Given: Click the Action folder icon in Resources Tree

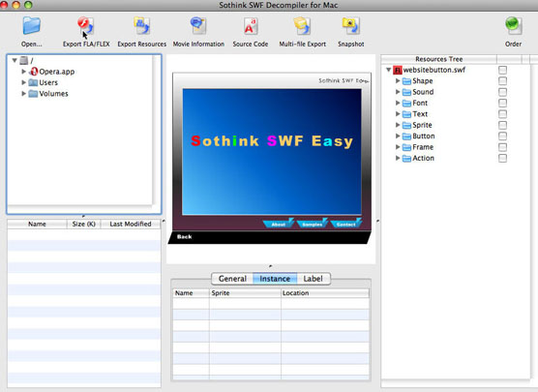Looking at the screenshot, I should pos(406,158).
